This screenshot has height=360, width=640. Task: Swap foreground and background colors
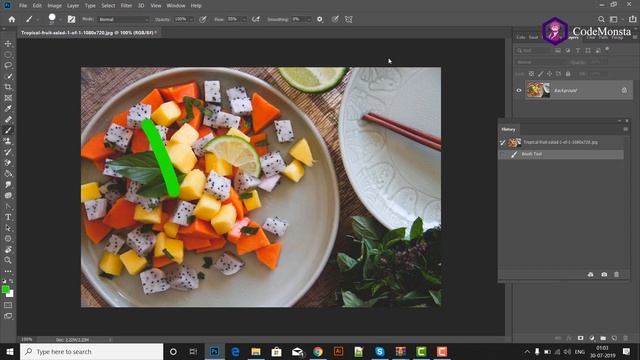[11, 281]
